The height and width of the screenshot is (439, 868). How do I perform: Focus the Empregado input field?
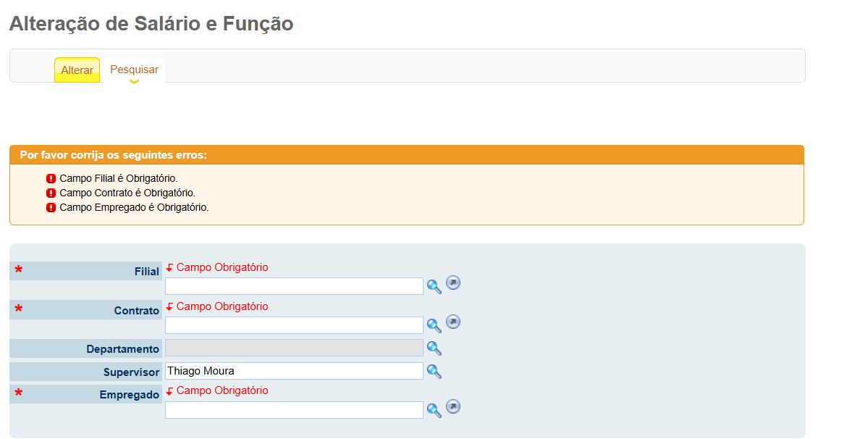(x=294, y=410)
